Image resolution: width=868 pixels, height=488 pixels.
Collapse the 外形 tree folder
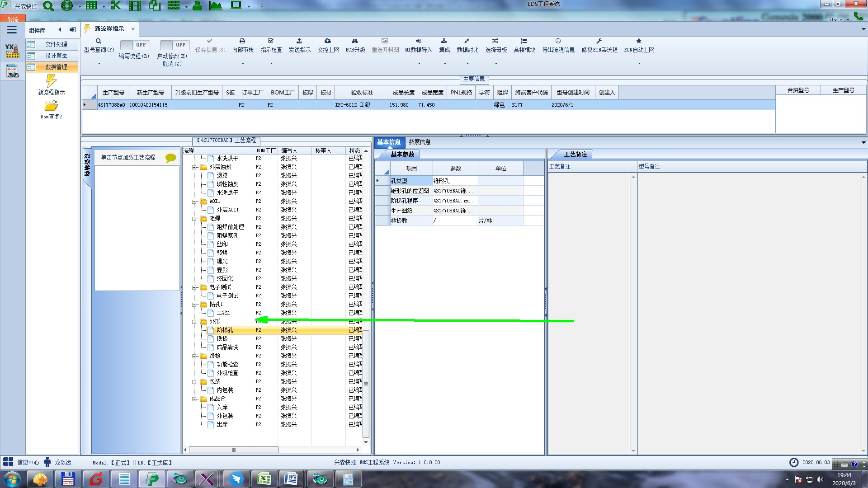(195, 322)
